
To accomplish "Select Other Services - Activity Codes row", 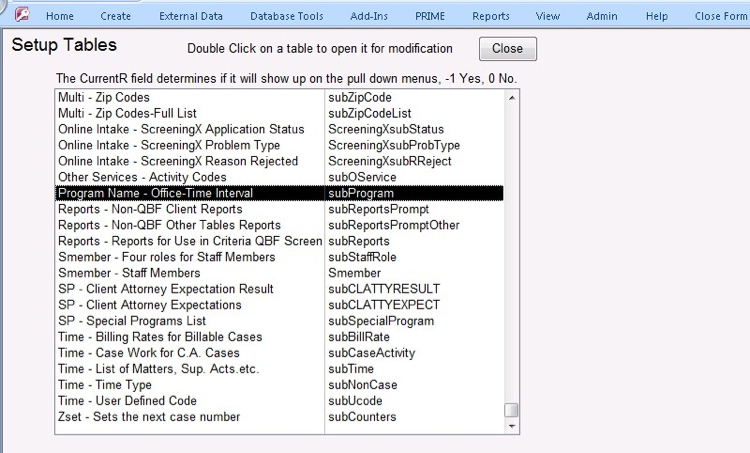I will [142, 177].
